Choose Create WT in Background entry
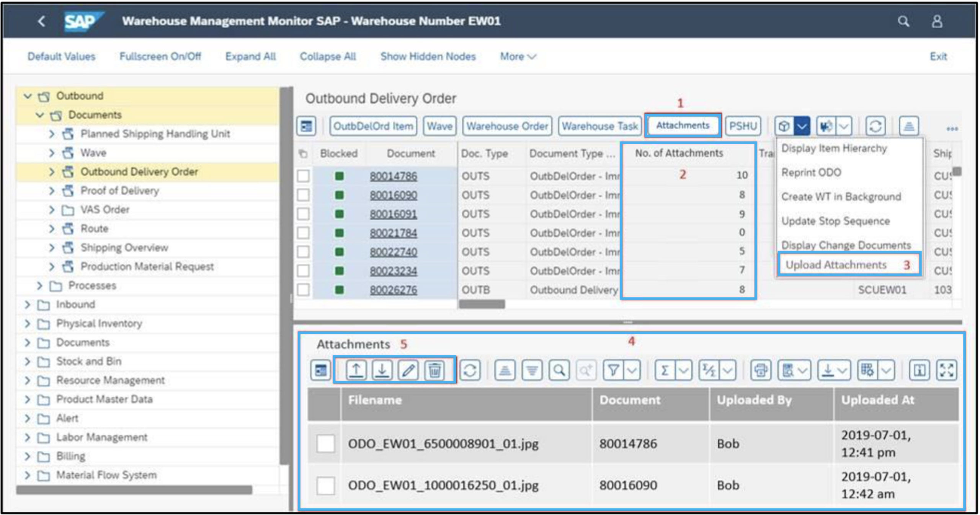This screenshot has height=515, width=980. (841, 197)
